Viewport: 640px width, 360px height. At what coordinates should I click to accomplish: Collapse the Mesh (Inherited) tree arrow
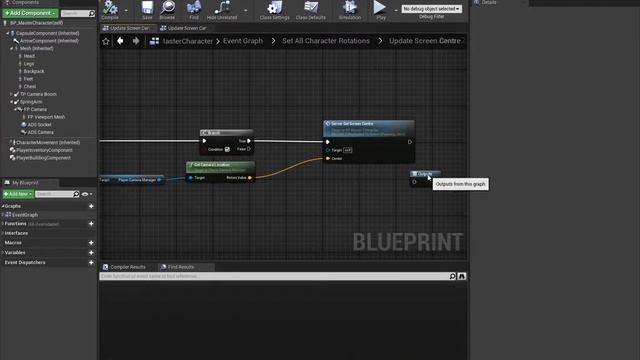(11, 49)
